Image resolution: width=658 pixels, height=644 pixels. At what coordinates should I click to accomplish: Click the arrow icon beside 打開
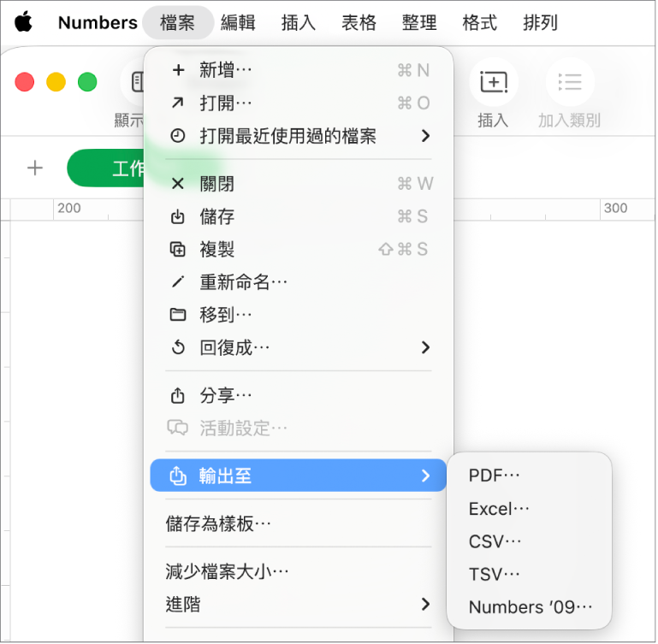click(178, 103)
